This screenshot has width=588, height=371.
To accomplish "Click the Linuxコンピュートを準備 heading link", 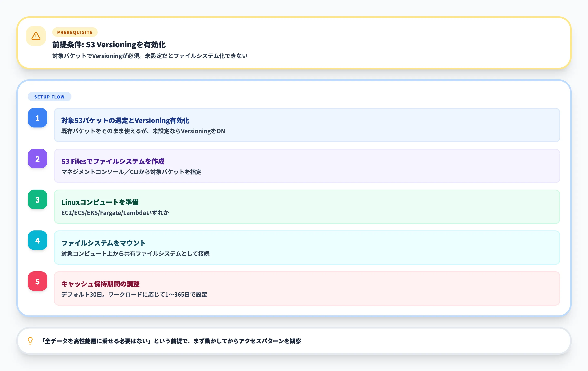I will (101, 202).
